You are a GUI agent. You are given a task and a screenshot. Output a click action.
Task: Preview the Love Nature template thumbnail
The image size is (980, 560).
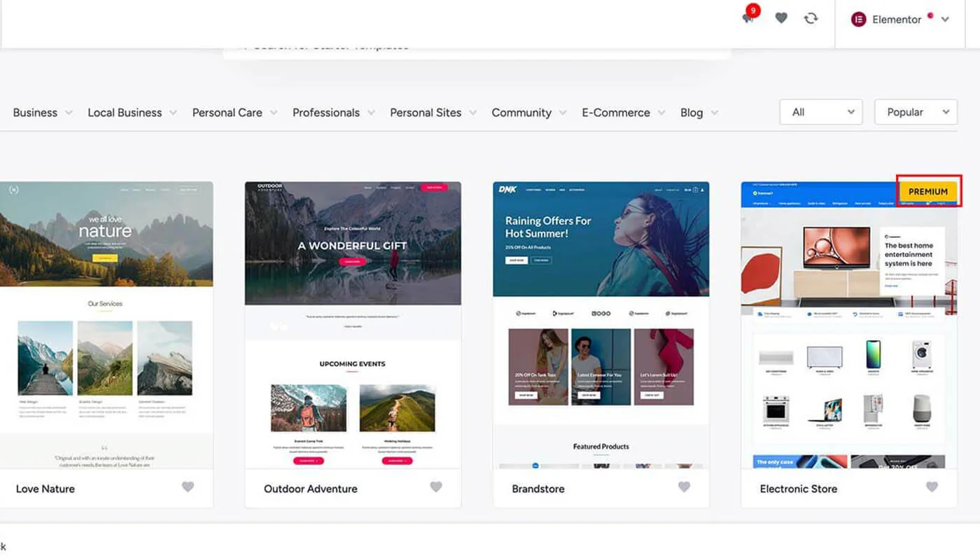coord(105,325)
